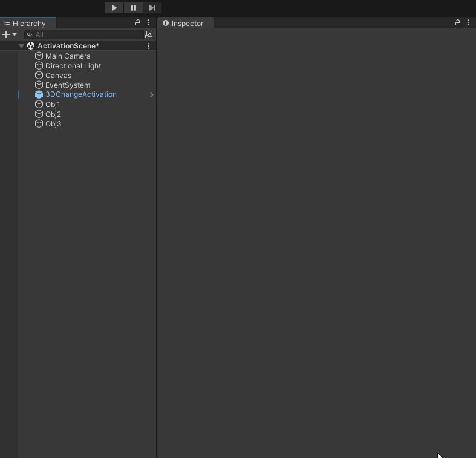
Task: Select Obj1 in the Hierarchy
Action: pos(53,105)
